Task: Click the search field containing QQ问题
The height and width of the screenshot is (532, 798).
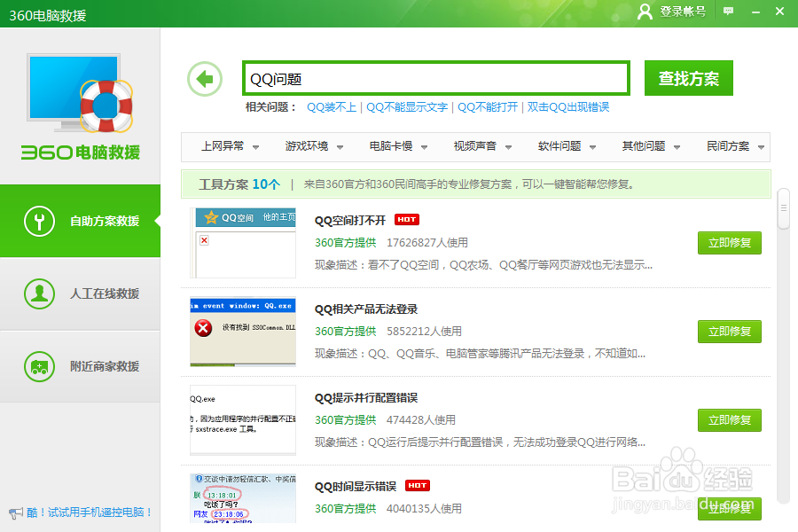Action: pos(436,78)
